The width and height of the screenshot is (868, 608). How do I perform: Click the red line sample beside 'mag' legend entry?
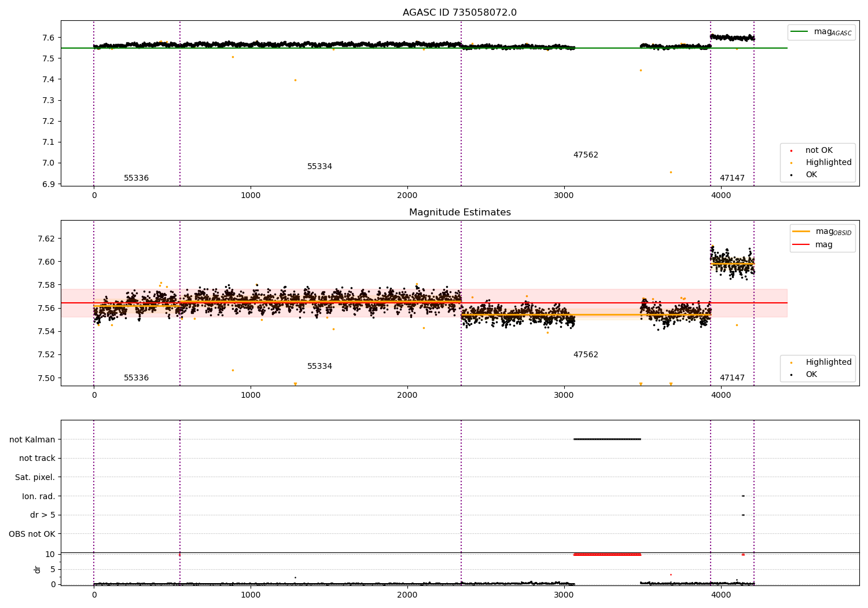pos(801,245)
